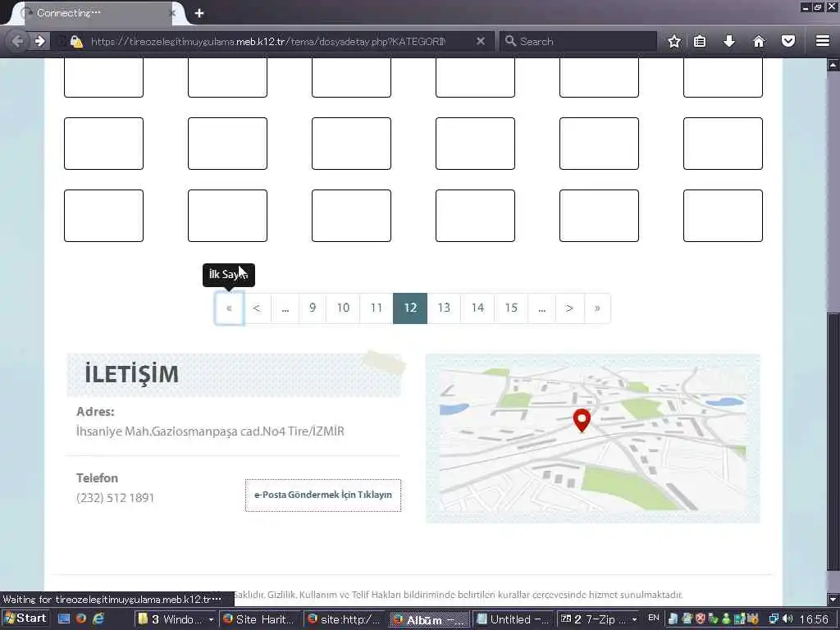Open the Firefox hamburger menu
This screenshot has width=840, height=630.
tap(823, 41)
